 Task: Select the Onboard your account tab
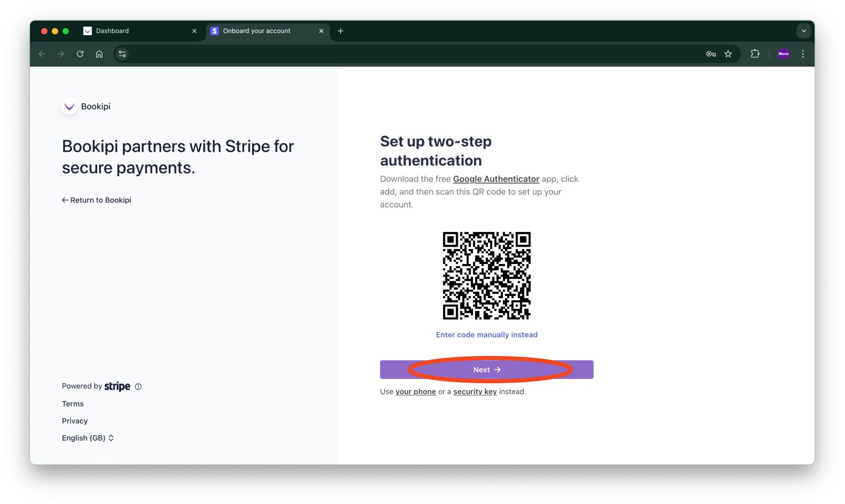coord(263,31)
